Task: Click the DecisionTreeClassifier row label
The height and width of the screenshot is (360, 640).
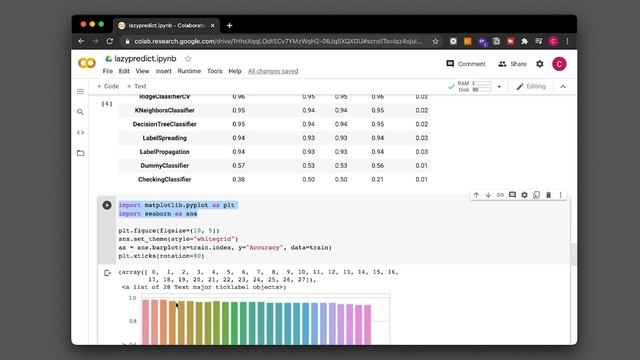Action: (164, 124)
